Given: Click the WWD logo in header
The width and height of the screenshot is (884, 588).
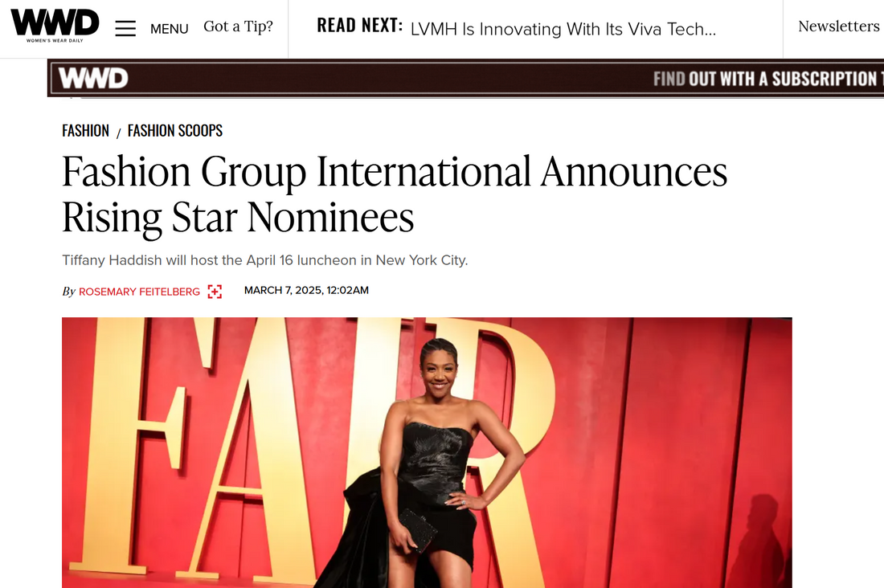Looking at the screenshot, I should click(x=55, y=26).
